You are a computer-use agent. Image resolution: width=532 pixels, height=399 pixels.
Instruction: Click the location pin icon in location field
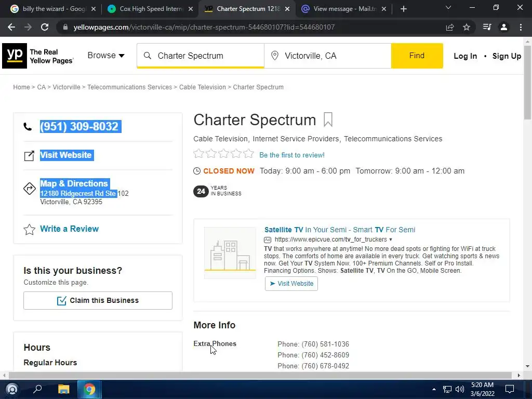click(x=275, y=56)
